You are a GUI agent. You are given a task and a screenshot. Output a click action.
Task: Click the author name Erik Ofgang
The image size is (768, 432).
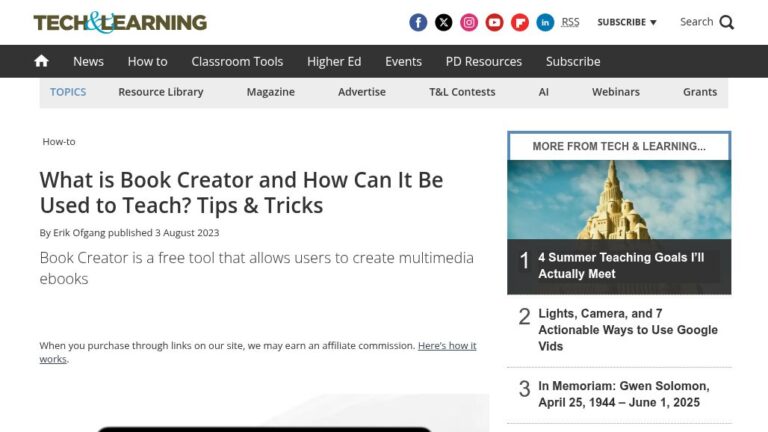[x=79, y=233]
